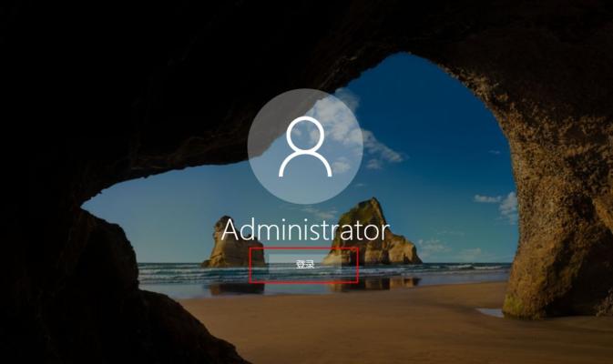Select the Administrator user avatar icon
This screenshot has height=364, width=613.
click(x=305, y=147)
